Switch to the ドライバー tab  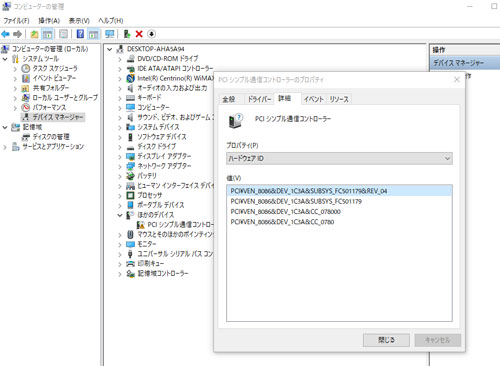pyautogui.click(x=259, y=99)
